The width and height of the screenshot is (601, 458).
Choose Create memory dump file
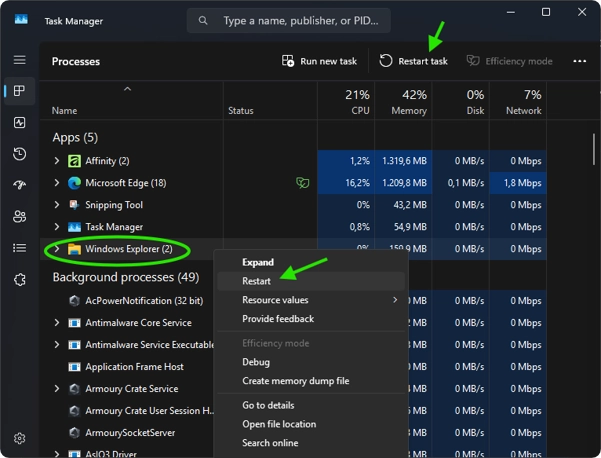pyautogui.click(x=311, y=381)
